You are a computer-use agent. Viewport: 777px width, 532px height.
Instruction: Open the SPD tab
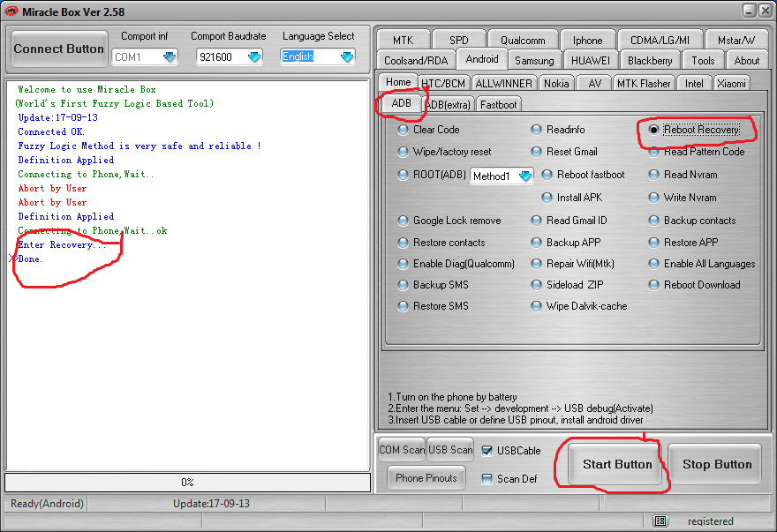458,40
